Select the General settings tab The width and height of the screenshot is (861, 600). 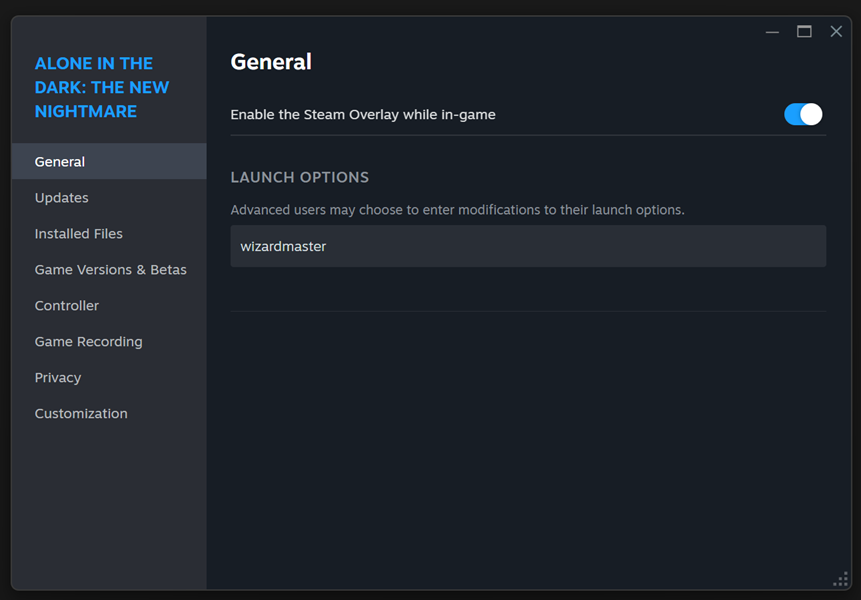coord(60,162)
